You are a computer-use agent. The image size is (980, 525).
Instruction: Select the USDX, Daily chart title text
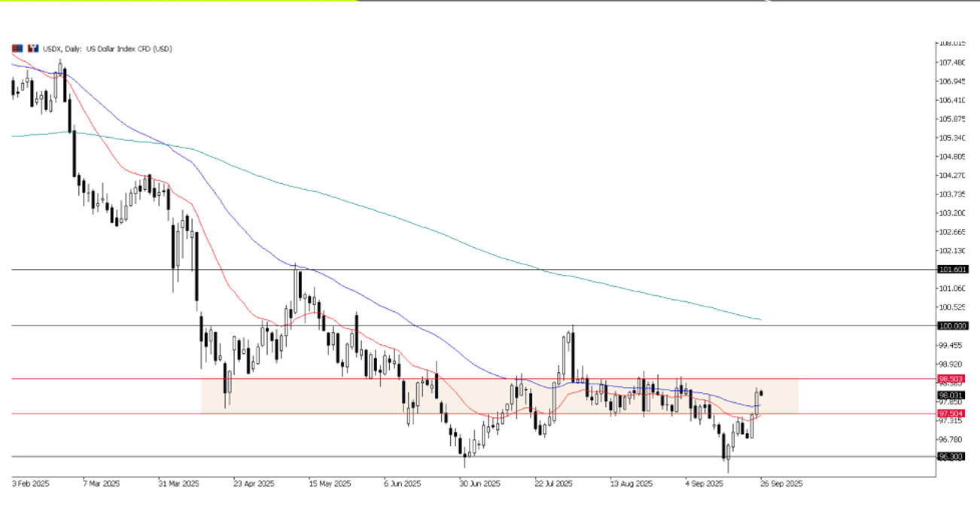coord(107,49)
